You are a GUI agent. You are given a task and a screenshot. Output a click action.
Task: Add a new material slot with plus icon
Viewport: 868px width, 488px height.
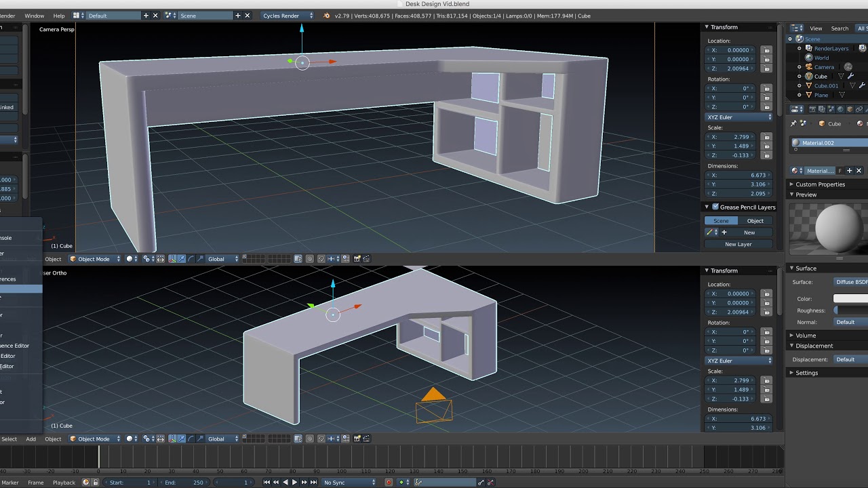tap(849, 171)
